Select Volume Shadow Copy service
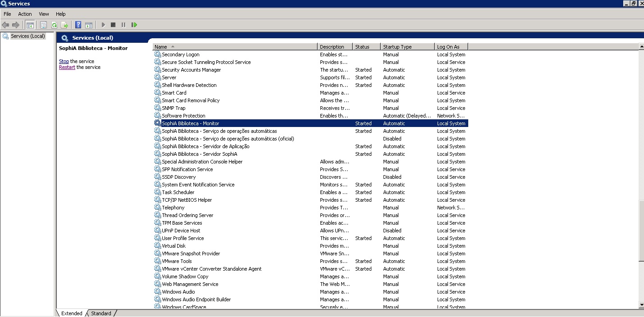The height and width of the screenshot is (317, 644). (x=311, y=276)
